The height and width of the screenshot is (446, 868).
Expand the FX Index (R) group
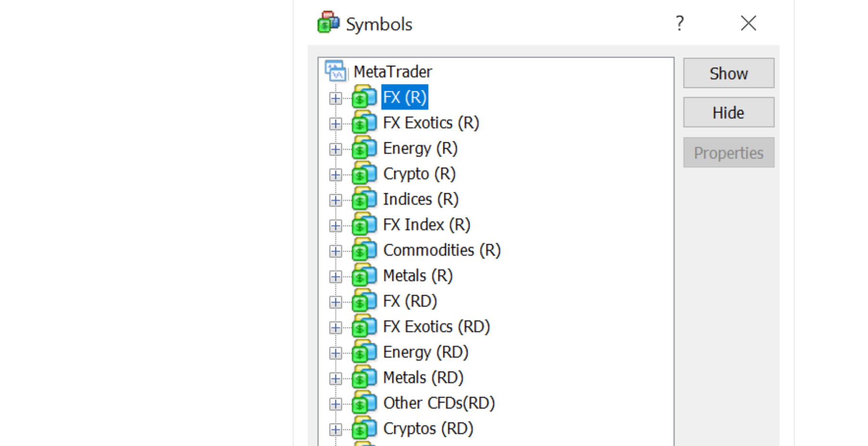[336, 226]
